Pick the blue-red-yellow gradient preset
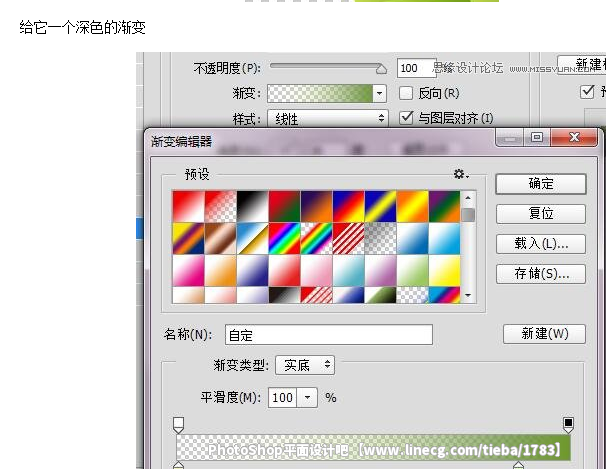 pyautogui.click(x=349, y=207)
